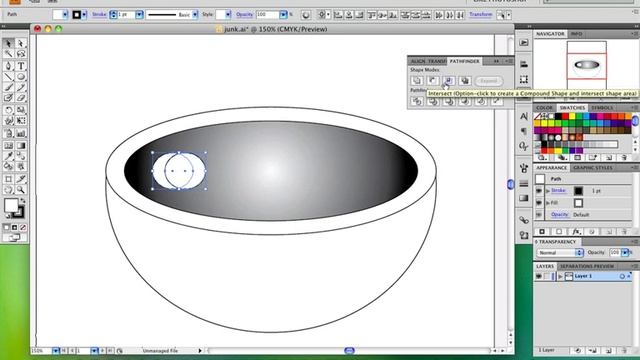Viewport: 640px width, 360px height.
Task: Select the Selection (black arrow) tool
Action: point(8,44)
